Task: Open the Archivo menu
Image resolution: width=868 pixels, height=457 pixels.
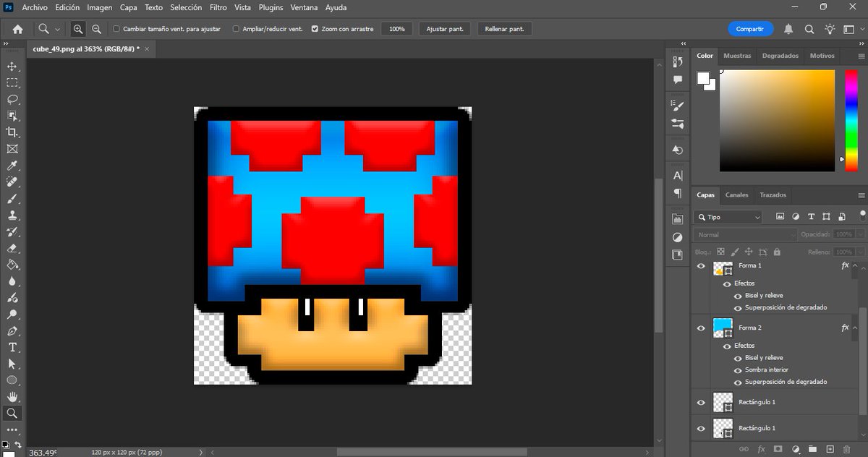Action: click(x=35, y=7)
